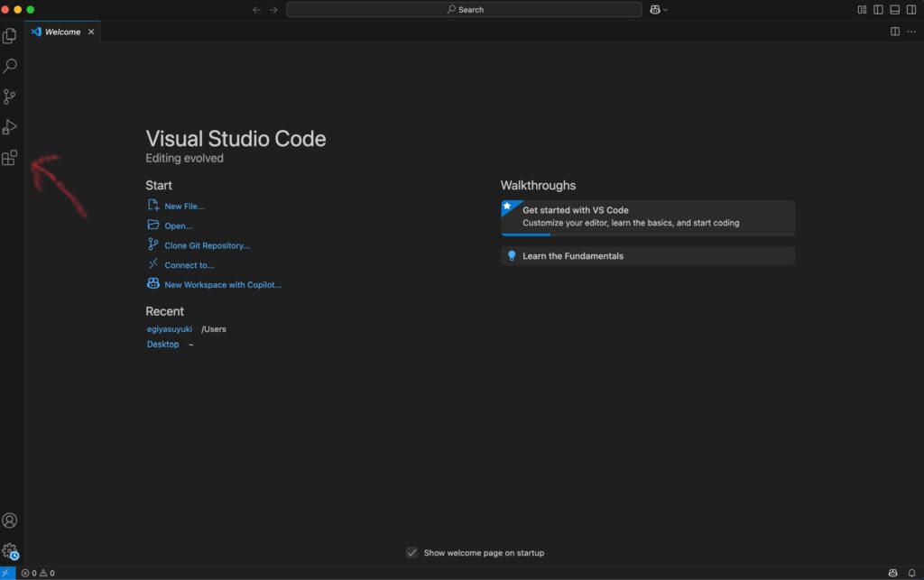Click the Clone Git Repository branch icon
This screenshot has height=580, width=924.
point(153,244)
